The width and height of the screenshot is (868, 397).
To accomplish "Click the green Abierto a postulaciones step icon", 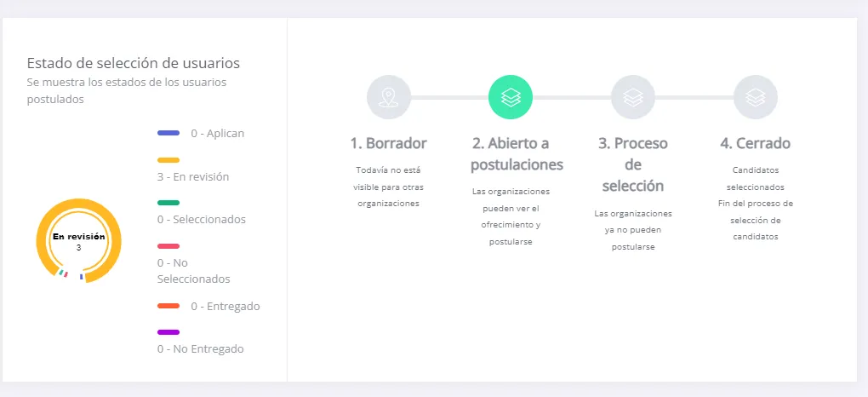I will [x=511, y=97].
